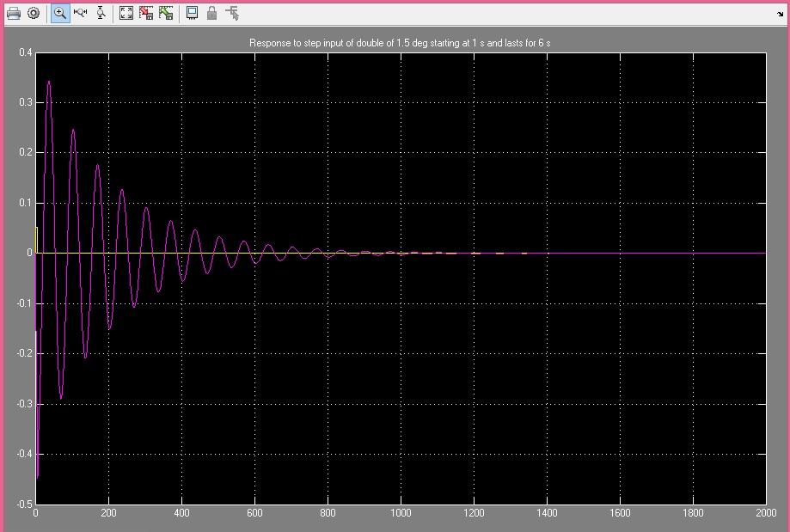The width and height of the screenshot is (790, 532).
Task: Click the y-axis label '-0.3'
Action: tap(25, 404)
